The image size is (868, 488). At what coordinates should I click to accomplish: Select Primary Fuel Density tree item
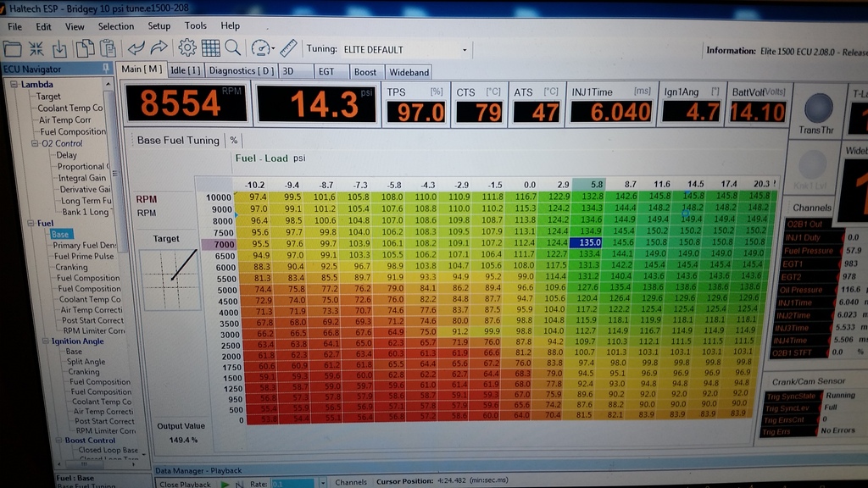pos(84,245)
